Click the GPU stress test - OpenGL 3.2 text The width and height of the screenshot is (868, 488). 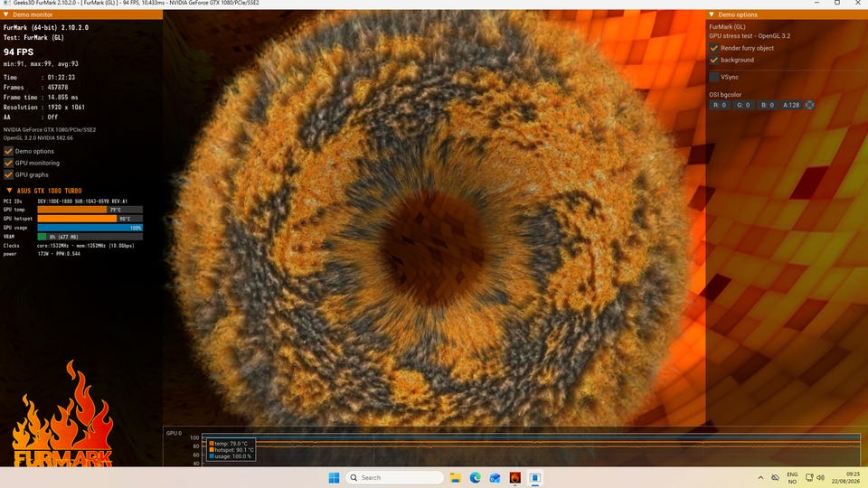point(750,36)
